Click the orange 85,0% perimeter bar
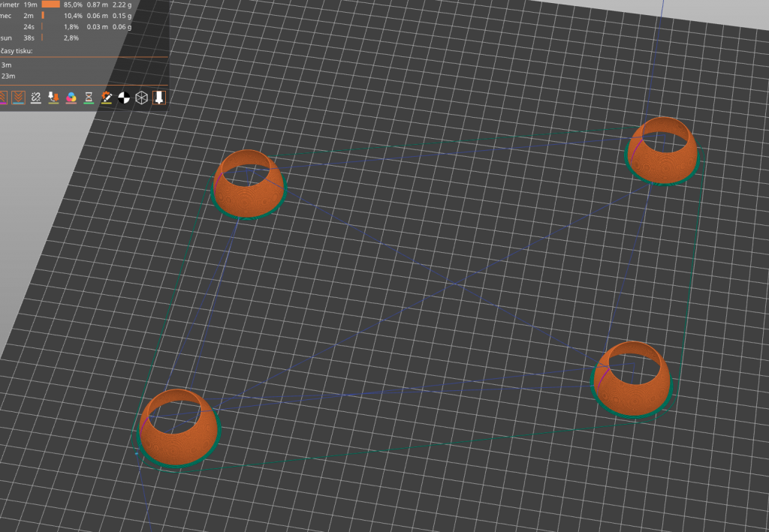The height and width of the screenshot is (532, 769). coord(50,5)
